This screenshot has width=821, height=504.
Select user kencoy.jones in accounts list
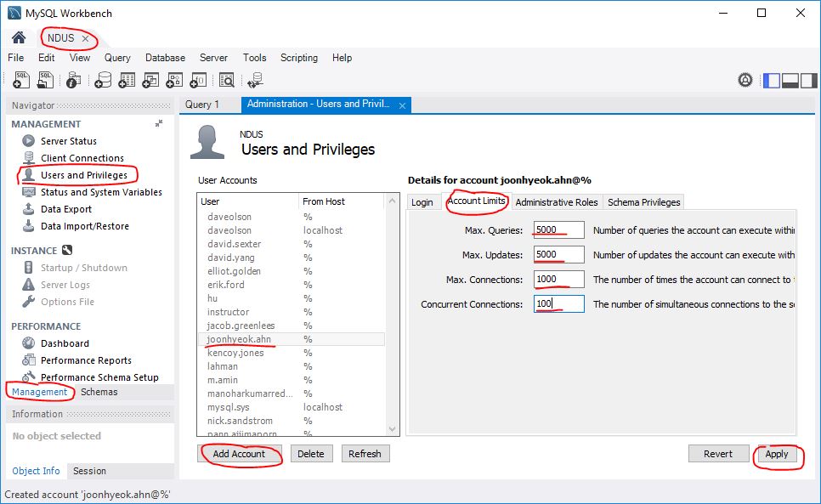pos(235,353)
